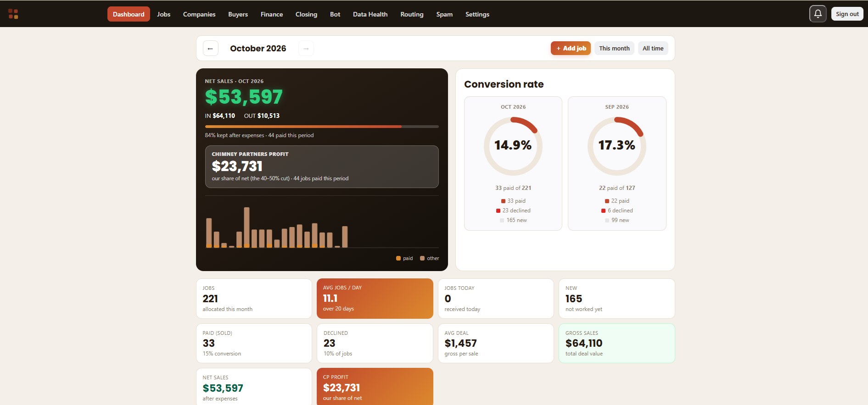Open the Closing tab
Viewport: 868px width, 405px height.
pyautogui.click(x=306, y=14)
